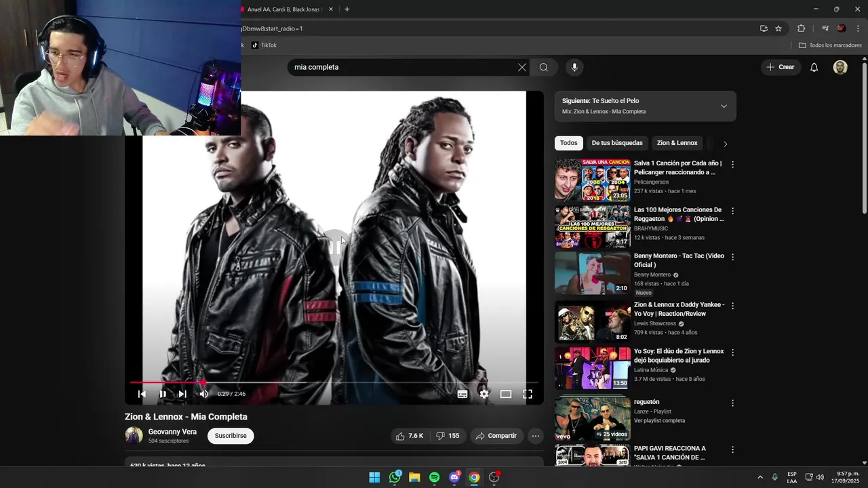Toggle subtitles in the video player
This screenshot has height=488, width=868.
click(462, 394)
